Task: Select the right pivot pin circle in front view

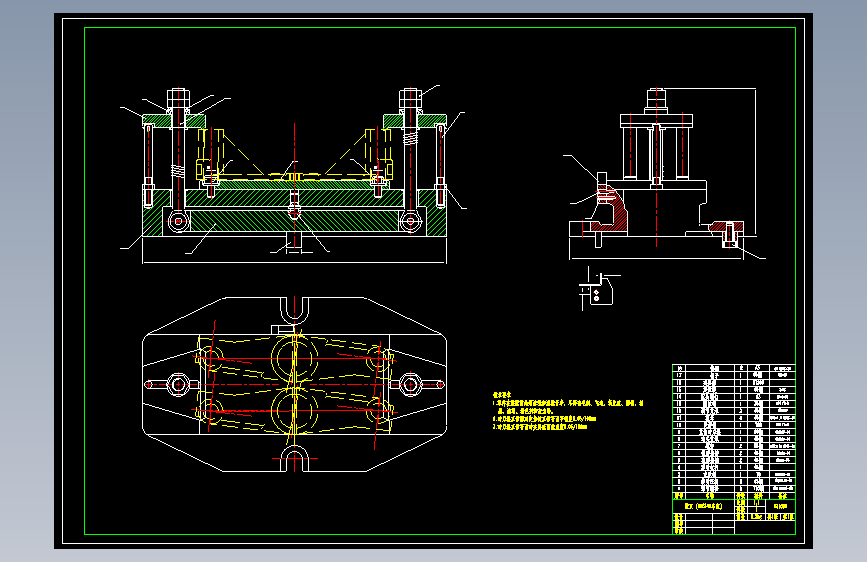Action: 410,221
